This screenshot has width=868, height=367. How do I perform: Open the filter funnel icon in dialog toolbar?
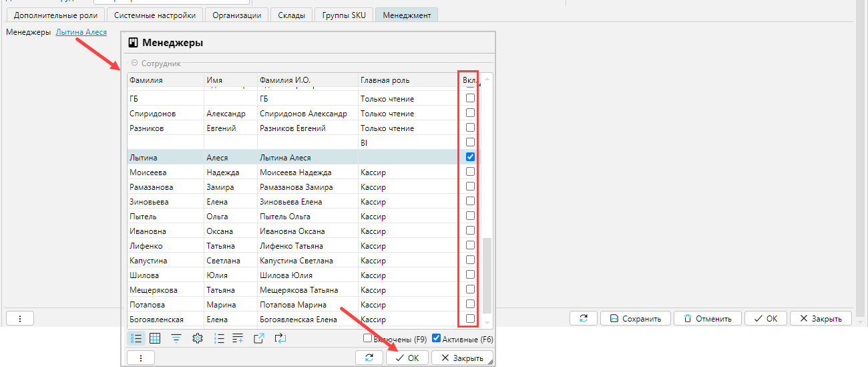coord(176,338)
